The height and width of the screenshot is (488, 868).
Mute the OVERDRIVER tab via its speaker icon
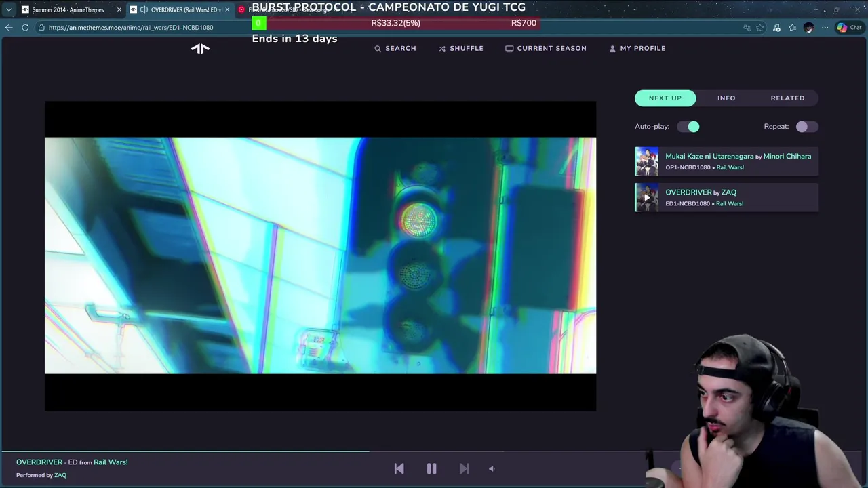[x=144, y=9]
